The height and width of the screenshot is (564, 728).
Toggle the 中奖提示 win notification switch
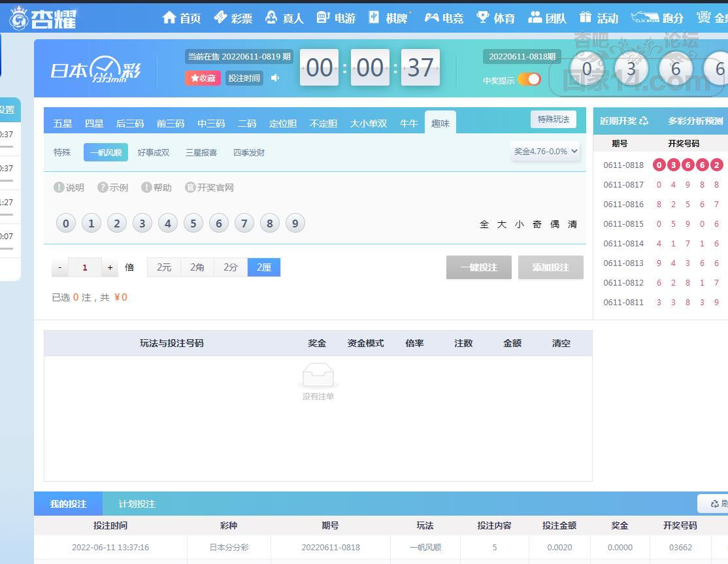529,80
